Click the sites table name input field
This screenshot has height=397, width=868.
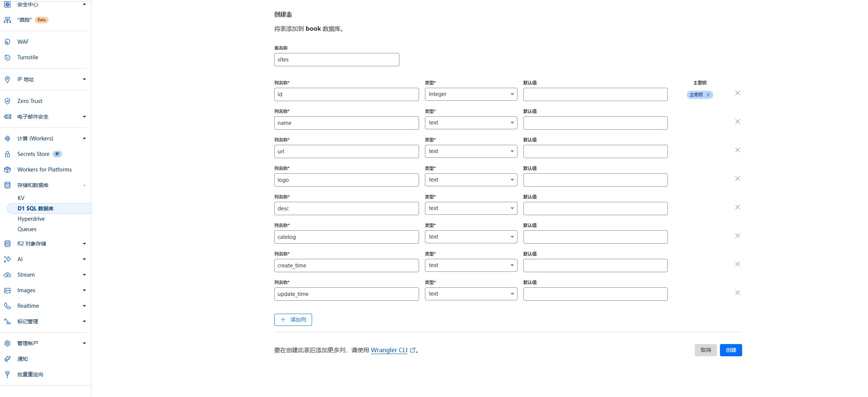pyautogui.click(x=336, y=60)
